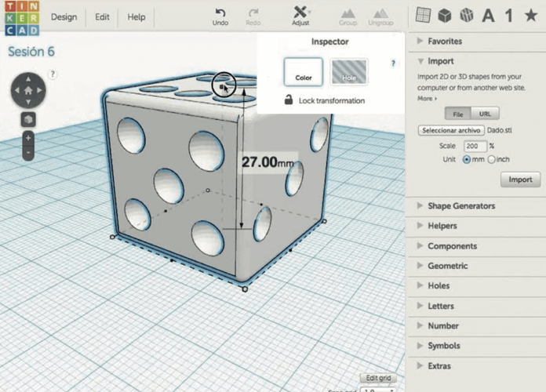Click the dice height handle on top
This screenshot has height=392, width=546.
tap(221, 86)
